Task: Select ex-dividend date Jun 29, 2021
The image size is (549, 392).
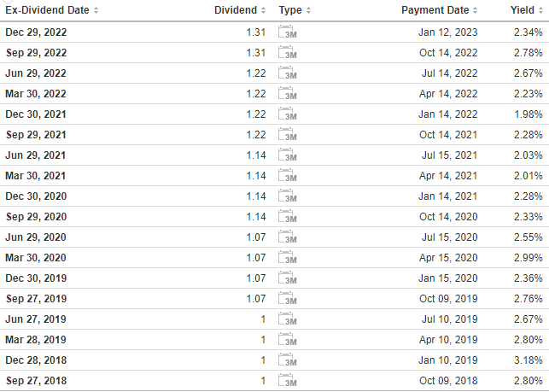Action: point(35,155)
